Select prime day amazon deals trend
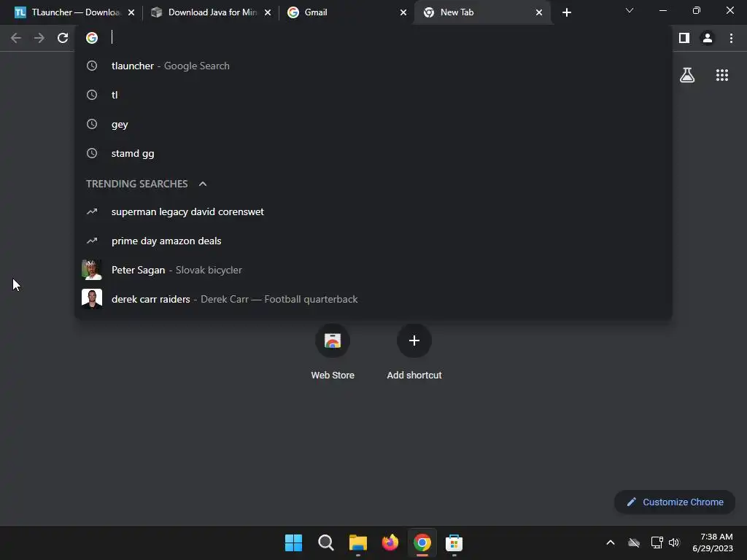This screenshot has width=747, height=560. (373, 241)
